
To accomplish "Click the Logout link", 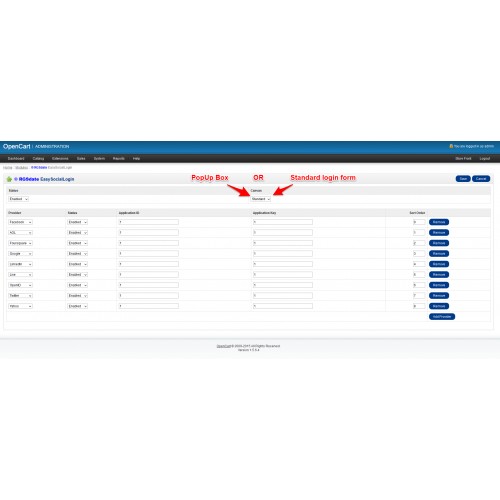I will pyautogui.click(x=485, y=159).
